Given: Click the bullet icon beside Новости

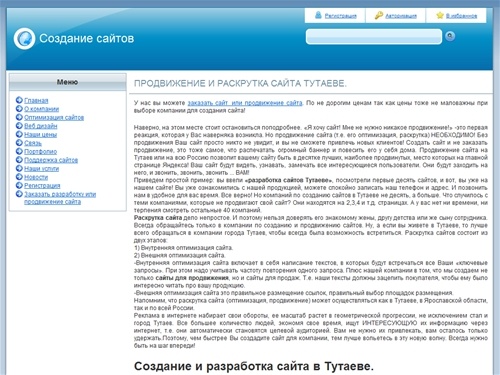Looking at the screenshot, I should pos(19,177).
